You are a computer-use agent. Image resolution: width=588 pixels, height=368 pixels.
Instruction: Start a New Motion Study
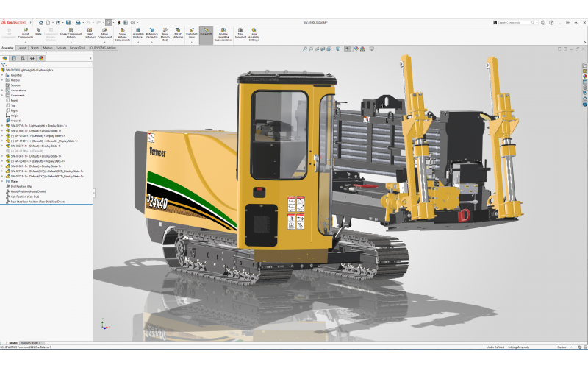click(165, 35)
